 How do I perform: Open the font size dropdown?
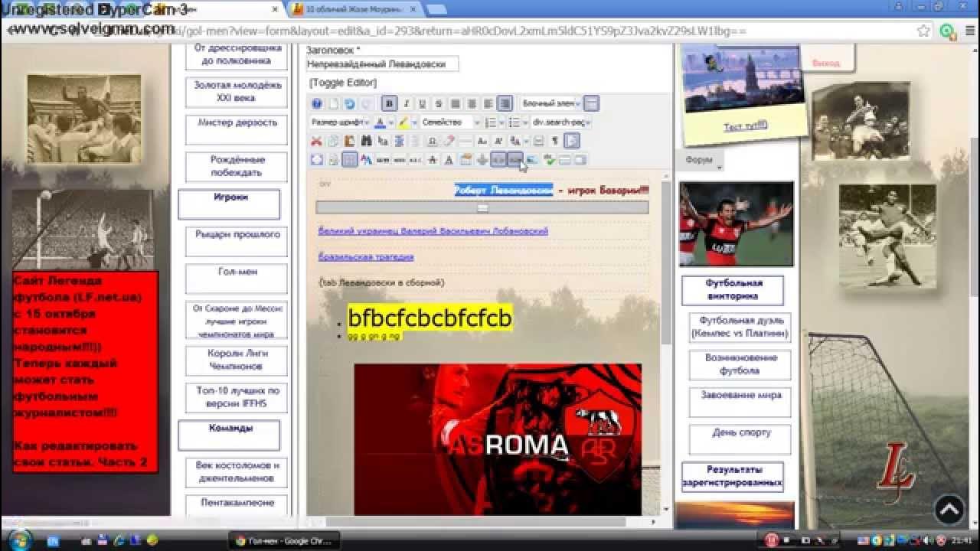coord(340,122)
